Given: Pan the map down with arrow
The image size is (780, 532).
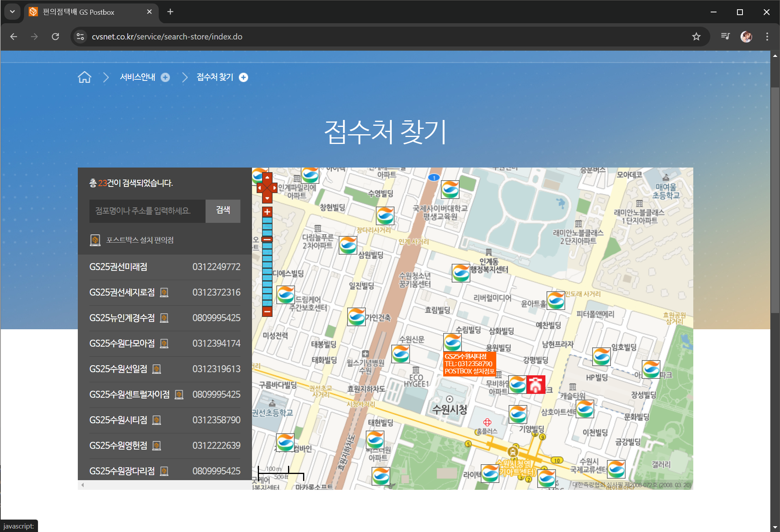Looking at the screenshot, I should click(x=267, y=198).
